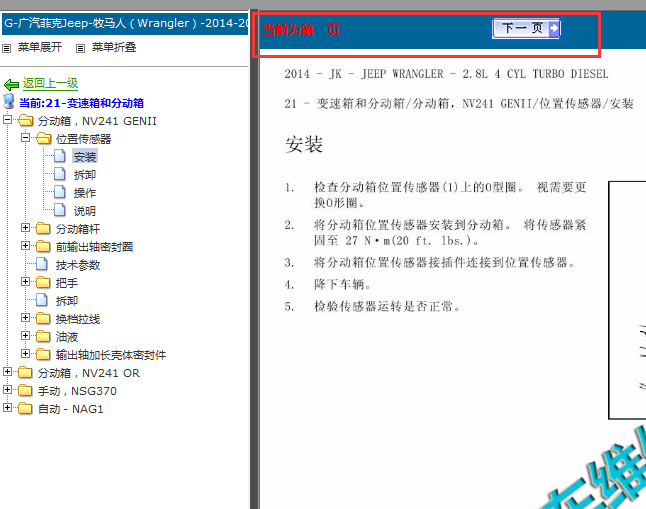Expand the 把手 node
The height and width of the screenshot is (509, 646).
(x=26, y=281)
